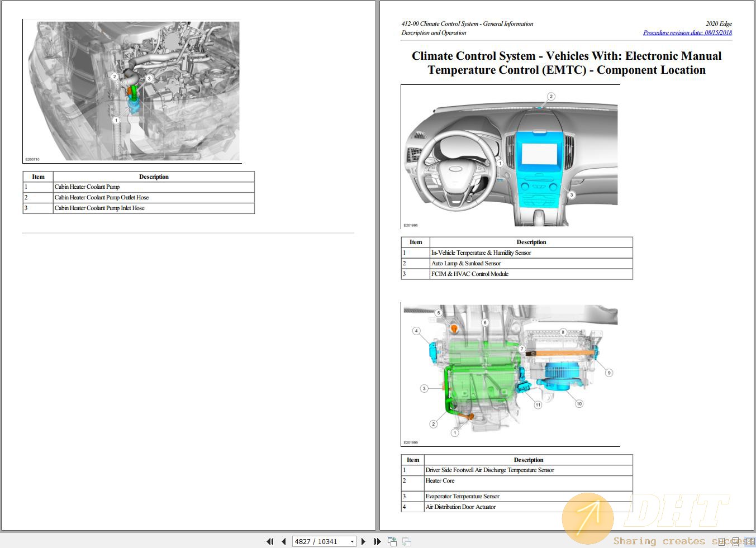Click figure label E203710
756x548 pixels.
[x=32, y=159]
